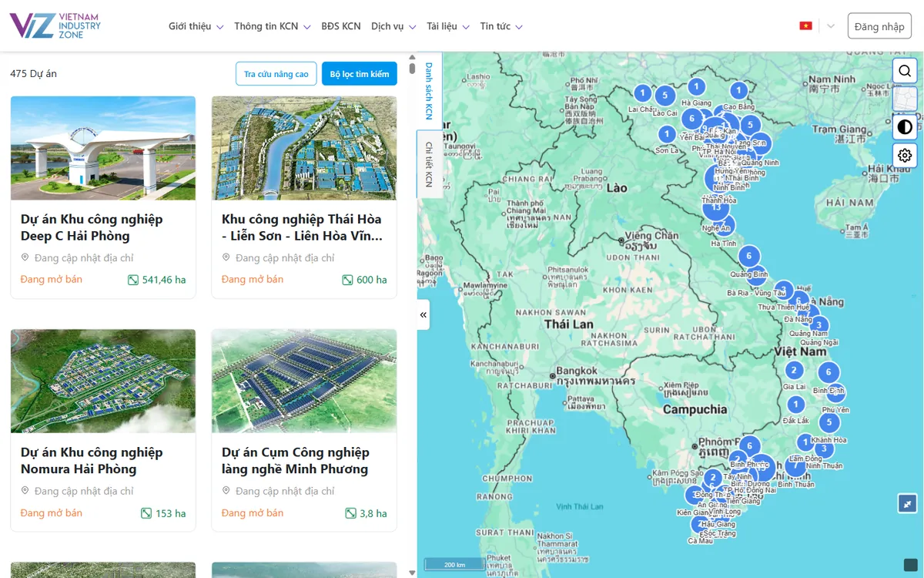Open Dự án Cụm Công nghiệp làng nghề Minh Phương title
The height and width of the screenshot is (578, 924).
click(x=296, y=461)
